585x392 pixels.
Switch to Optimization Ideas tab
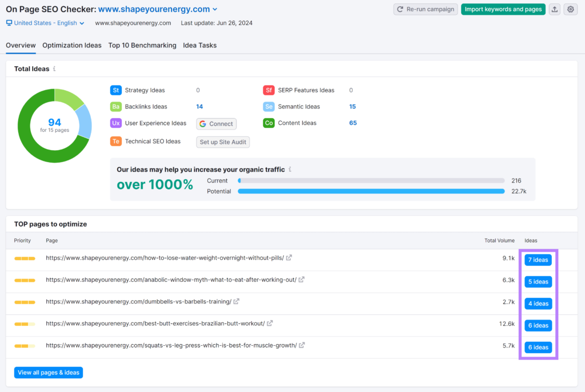point(71,46)
